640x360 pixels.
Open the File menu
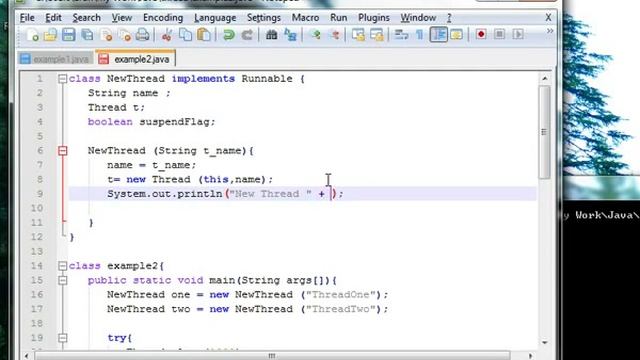tap(27, 18)
